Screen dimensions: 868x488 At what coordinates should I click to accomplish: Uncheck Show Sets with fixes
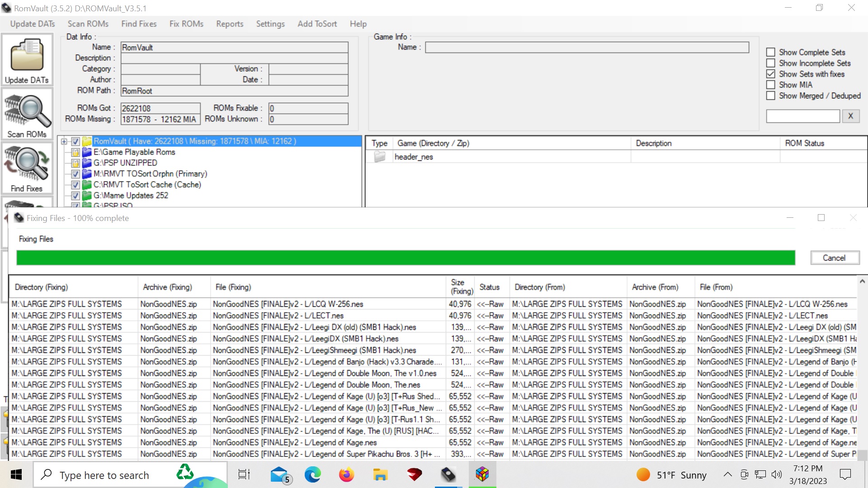[x=771, y=74]
